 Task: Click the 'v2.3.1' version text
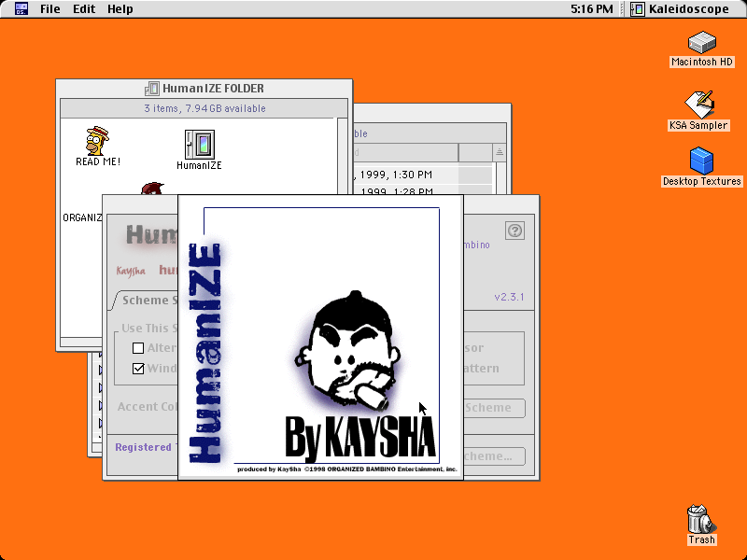(x=509, y=297)
